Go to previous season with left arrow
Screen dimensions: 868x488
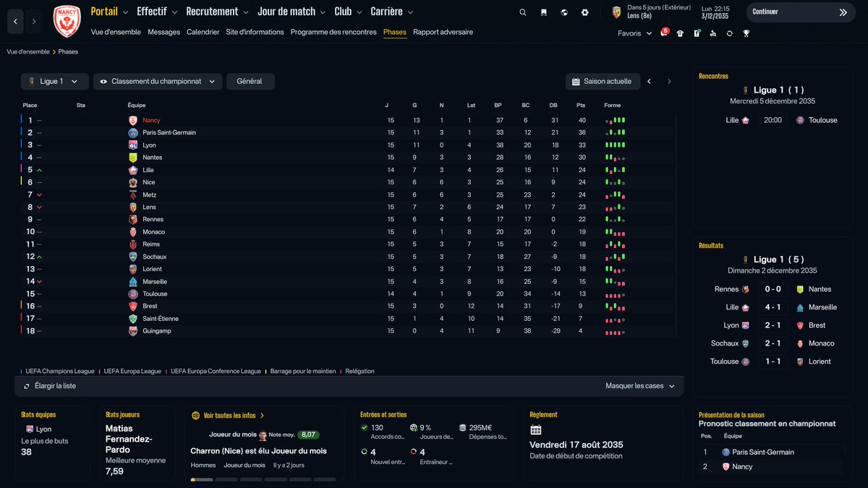pos(649,82)
